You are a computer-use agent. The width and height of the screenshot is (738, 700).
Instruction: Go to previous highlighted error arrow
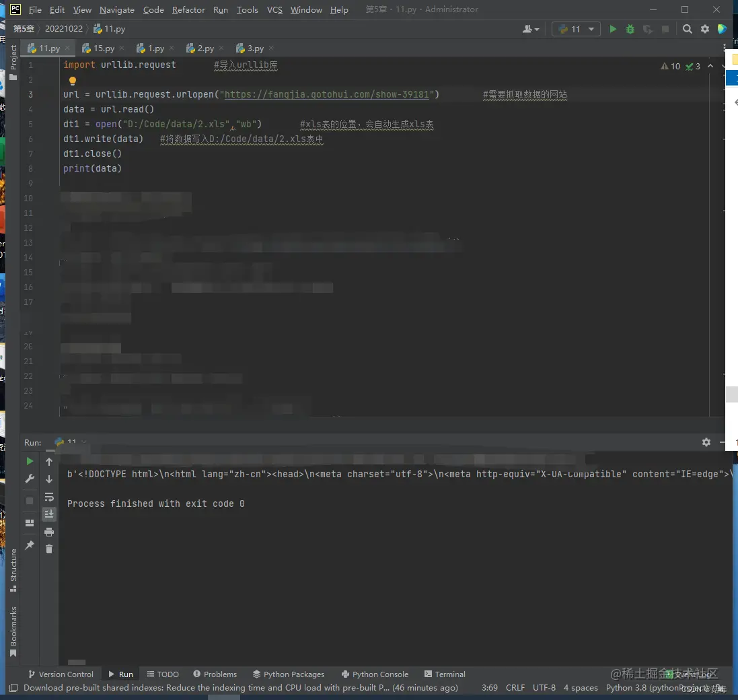[710, 67]
